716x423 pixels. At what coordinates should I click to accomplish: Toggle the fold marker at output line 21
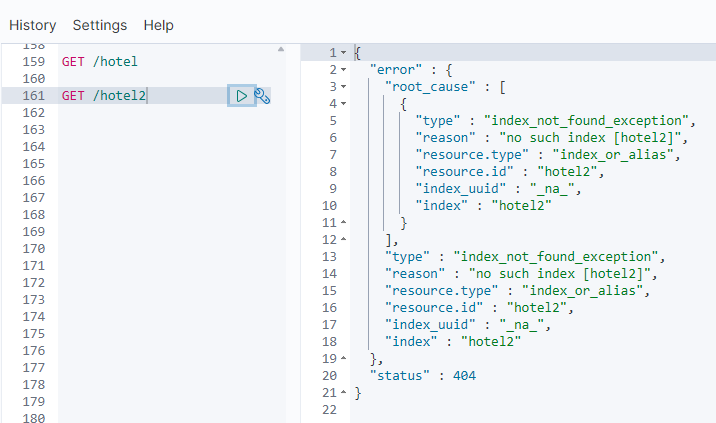click(343, 392)
